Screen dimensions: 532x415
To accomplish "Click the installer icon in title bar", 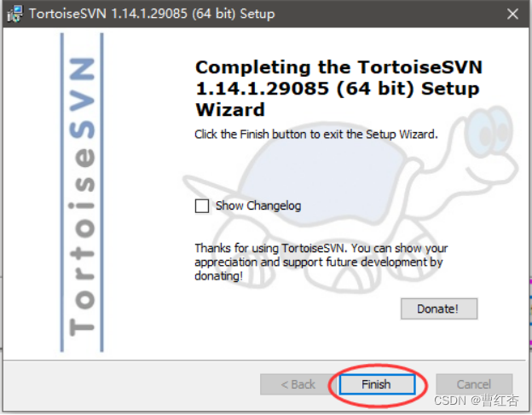I will 14,14.
